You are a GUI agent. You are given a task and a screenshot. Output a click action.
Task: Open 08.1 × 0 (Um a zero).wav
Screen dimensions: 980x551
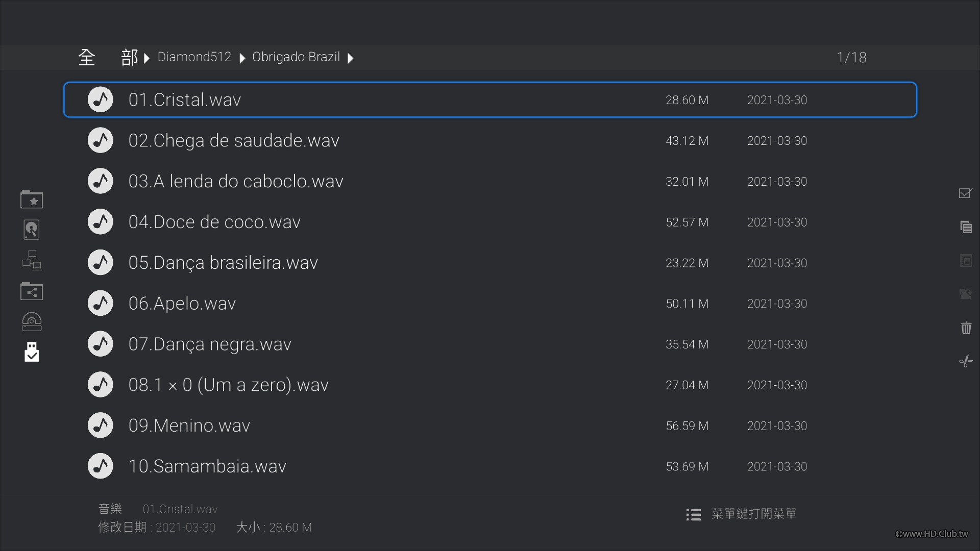228,385
